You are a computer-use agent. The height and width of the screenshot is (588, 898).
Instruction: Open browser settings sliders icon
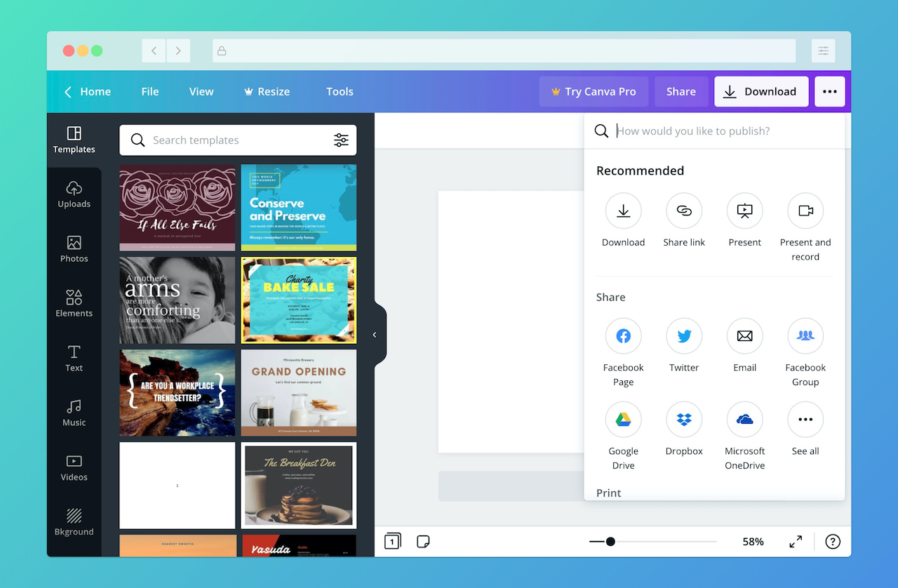click(824, 51)
